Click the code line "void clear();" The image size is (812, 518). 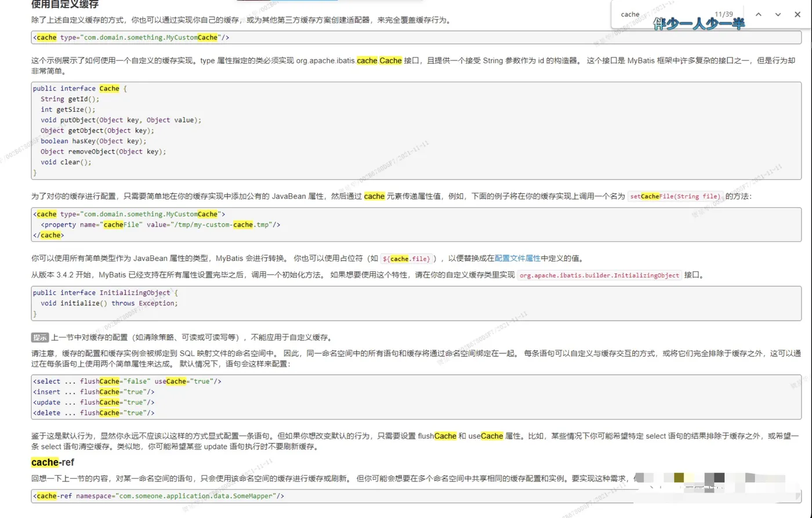(x=66, y=162)
